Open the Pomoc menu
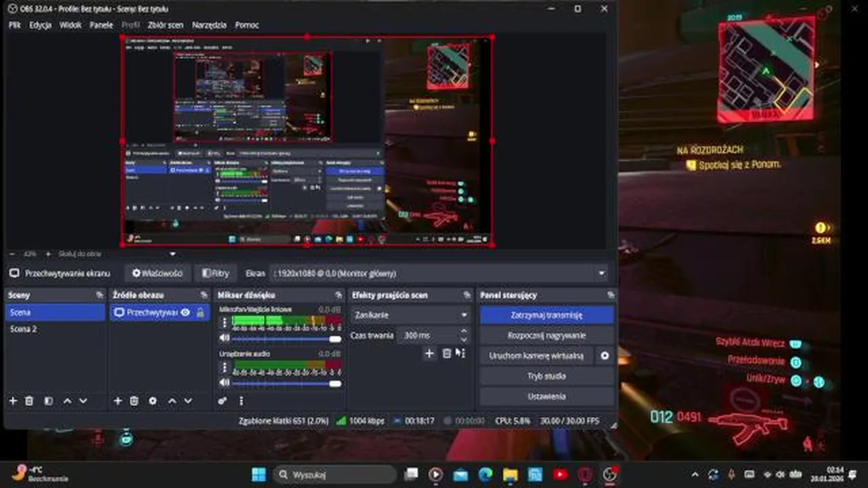The height and width of the screenshot is (488, 868). click(x=247, y=25)
